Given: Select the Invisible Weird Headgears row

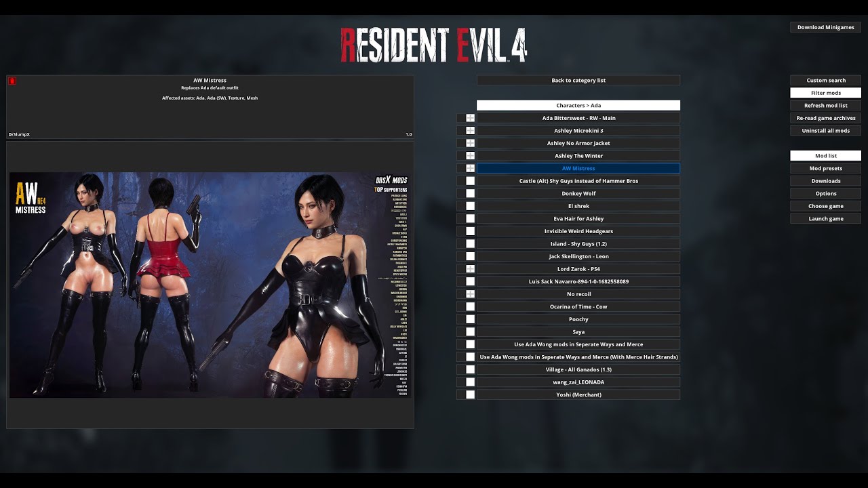Looking at the screenshot, I should [x=578, y=231].
